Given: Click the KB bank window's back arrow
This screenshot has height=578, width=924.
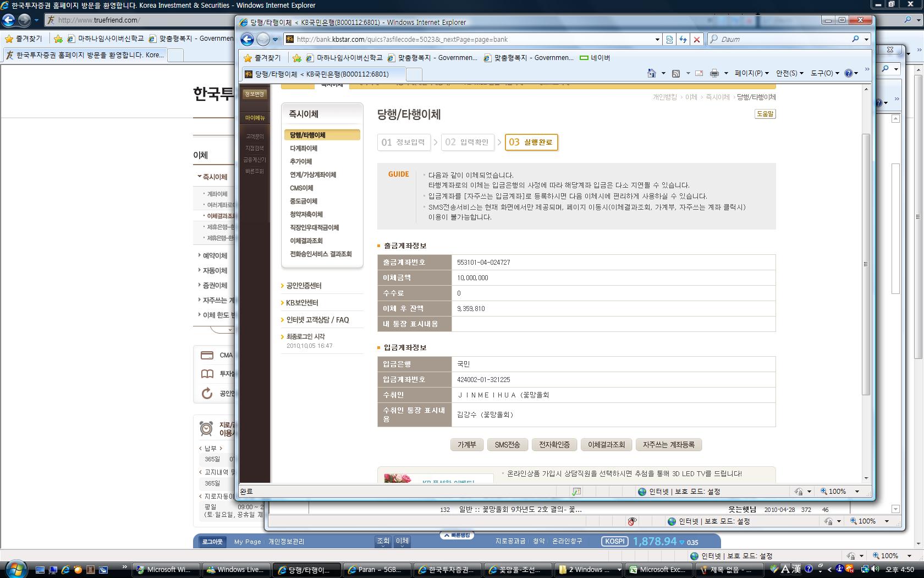Looking at the screenshot, I should [247, 39].
